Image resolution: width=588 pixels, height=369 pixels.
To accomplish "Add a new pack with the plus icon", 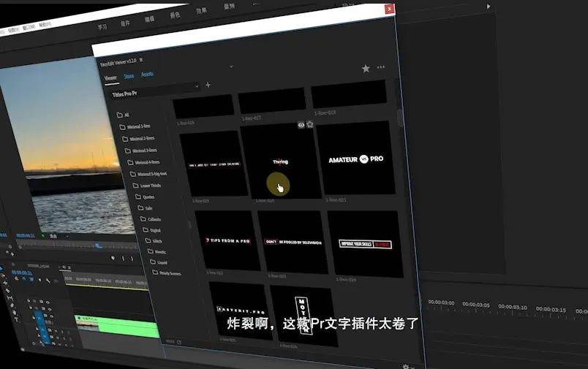I will pyautogui.click(x=208, y=85).
